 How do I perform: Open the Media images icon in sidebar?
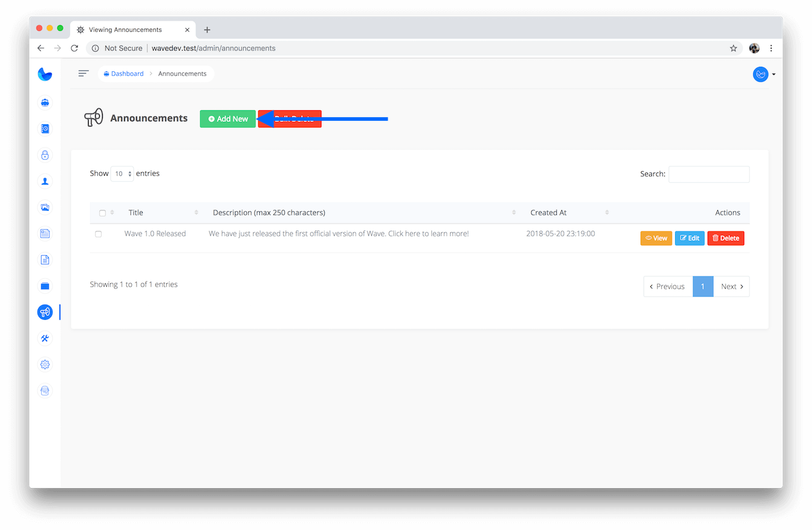pos(45,207)
